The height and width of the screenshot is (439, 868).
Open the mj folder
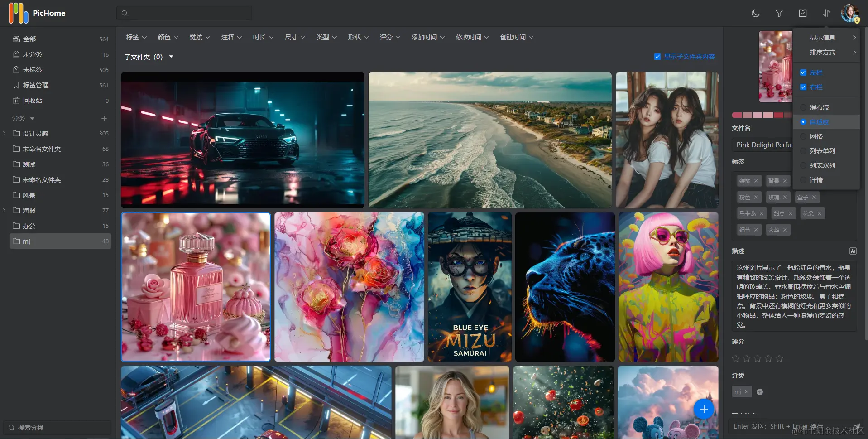click(60, 241)
